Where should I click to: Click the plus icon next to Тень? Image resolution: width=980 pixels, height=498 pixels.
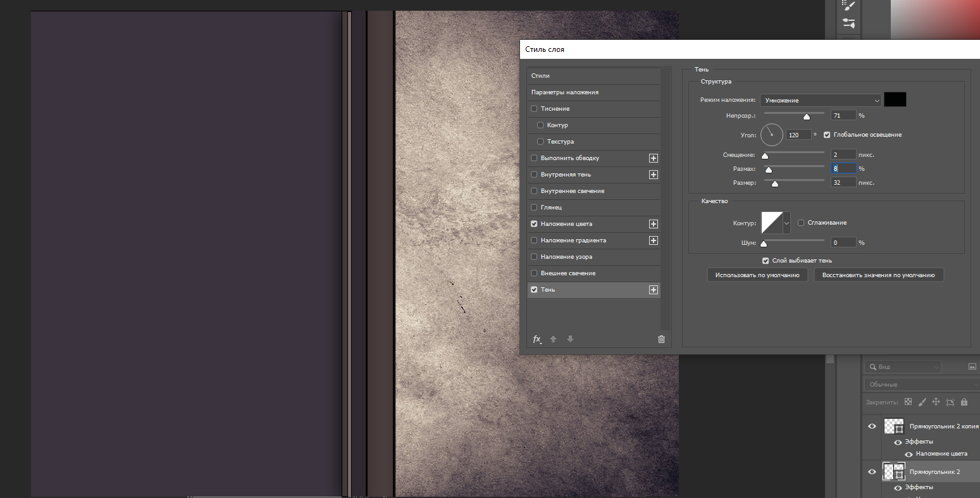[654, 290]
